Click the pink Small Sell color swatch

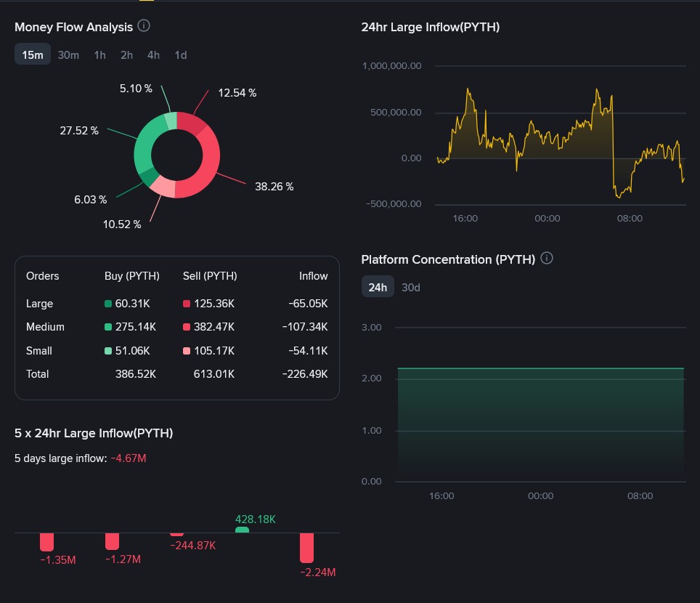pos(187,351)
